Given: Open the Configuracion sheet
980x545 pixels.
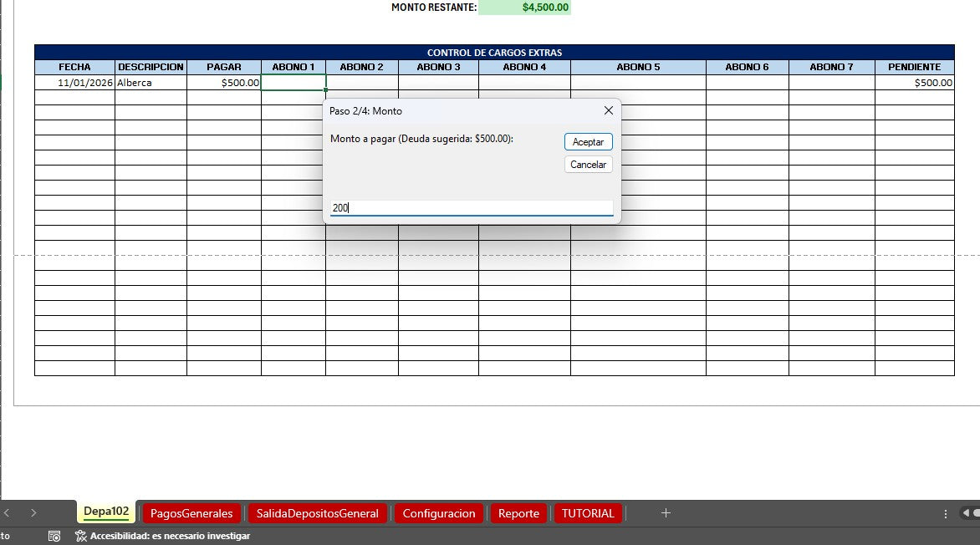Looking at the screenshot, I should click(439, 512).
